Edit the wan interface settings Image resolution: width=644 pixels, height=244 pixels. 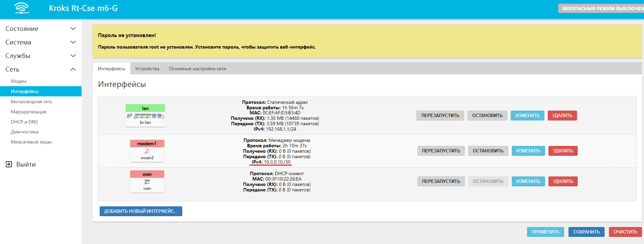coord(528,182)
